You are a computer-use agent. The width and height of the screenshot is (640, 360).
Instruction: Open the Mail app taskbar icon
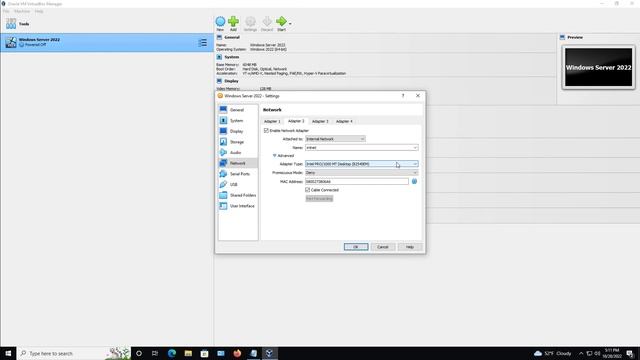(x=221, y=353)
